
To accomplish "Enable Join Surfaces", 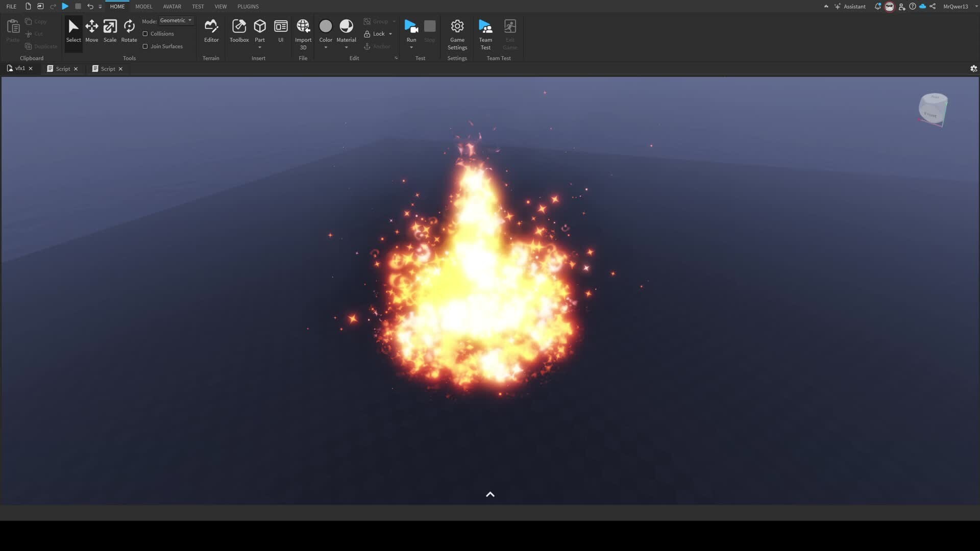I will pyautogui.click(x=146, y=46).
